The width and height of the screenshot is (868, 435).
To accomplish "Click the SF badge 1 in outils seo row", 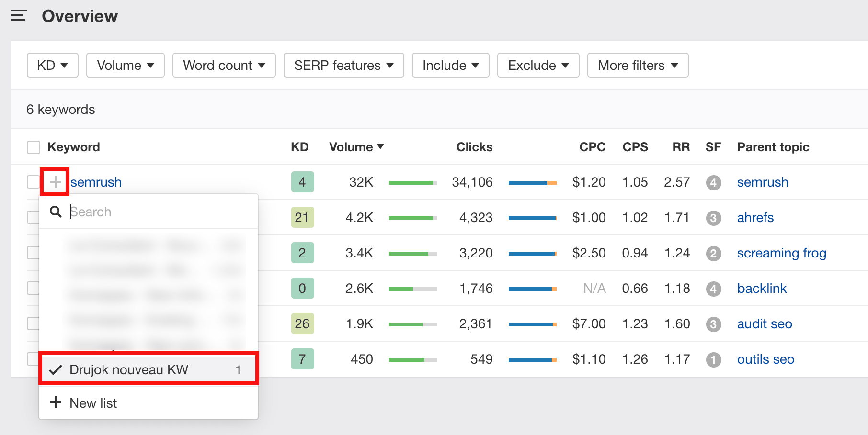I will [713, 359].
